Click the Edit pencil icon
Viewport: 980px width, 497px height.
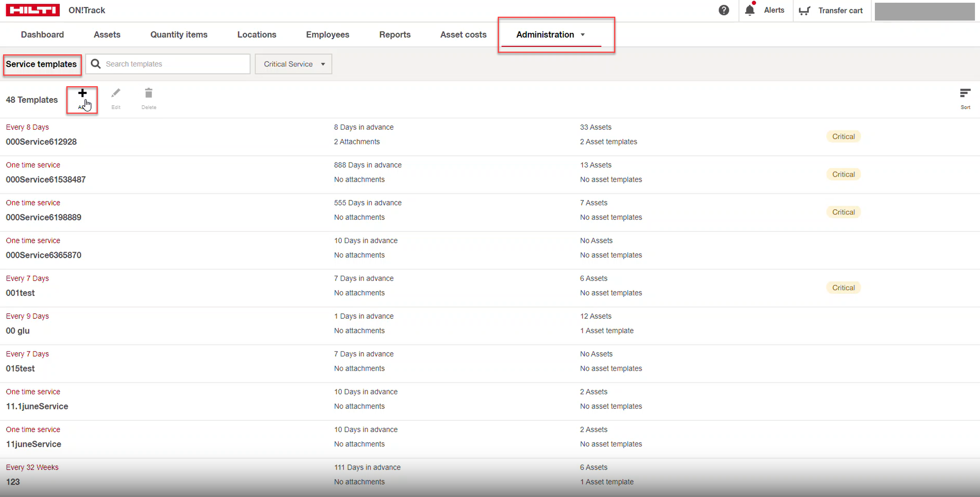(116, 94)
